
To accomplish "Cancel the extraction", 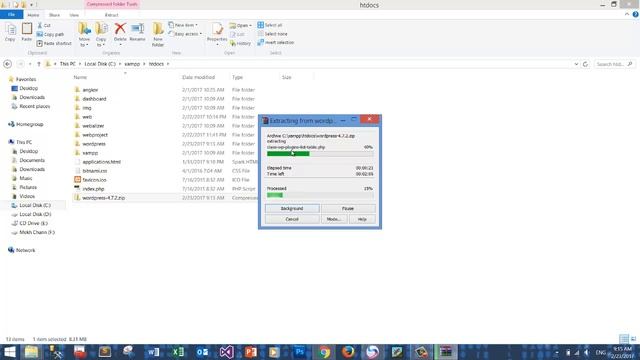I will [x=292, y=219].
